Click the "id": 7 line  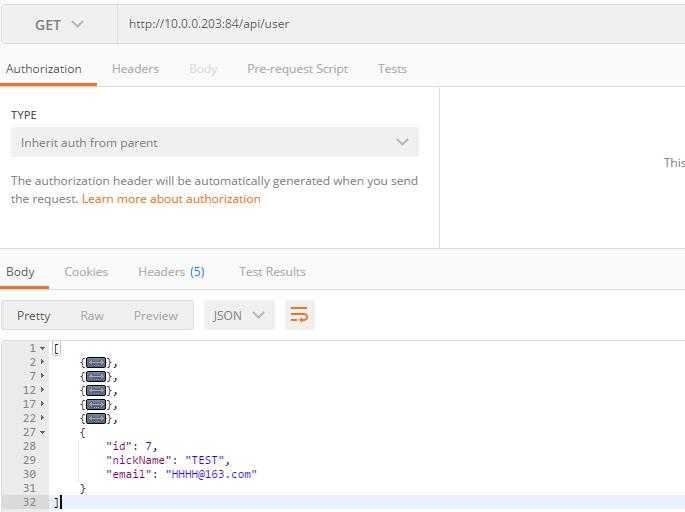[x=131, y=446]
